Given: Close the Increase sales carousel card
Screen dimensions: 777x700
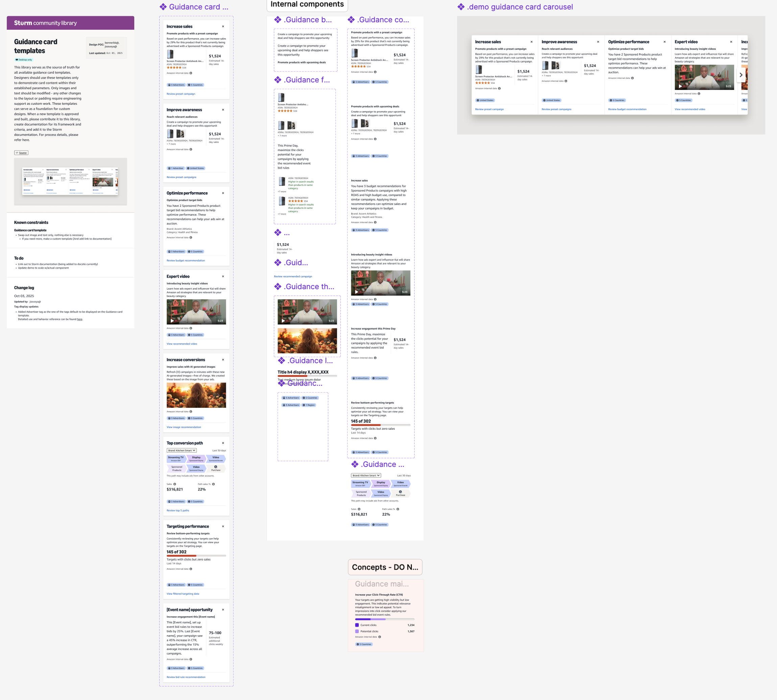Looking at the screenshot, I should point(532,42).
